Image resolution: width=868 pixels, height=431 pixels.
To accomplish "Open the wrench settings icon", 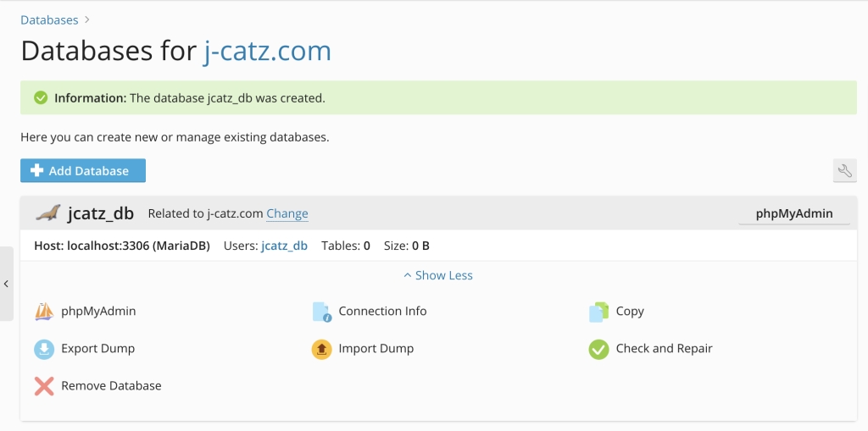I will point(844,171).
